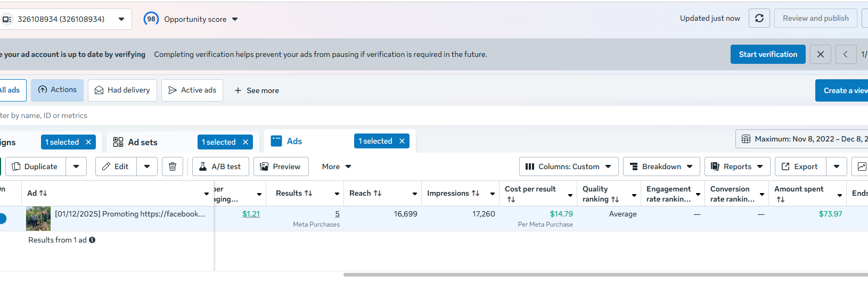Click the horizontal table scrollbar
Image resolution: width=868 pixels, height=292 pixels.
[x=605, y=274]
